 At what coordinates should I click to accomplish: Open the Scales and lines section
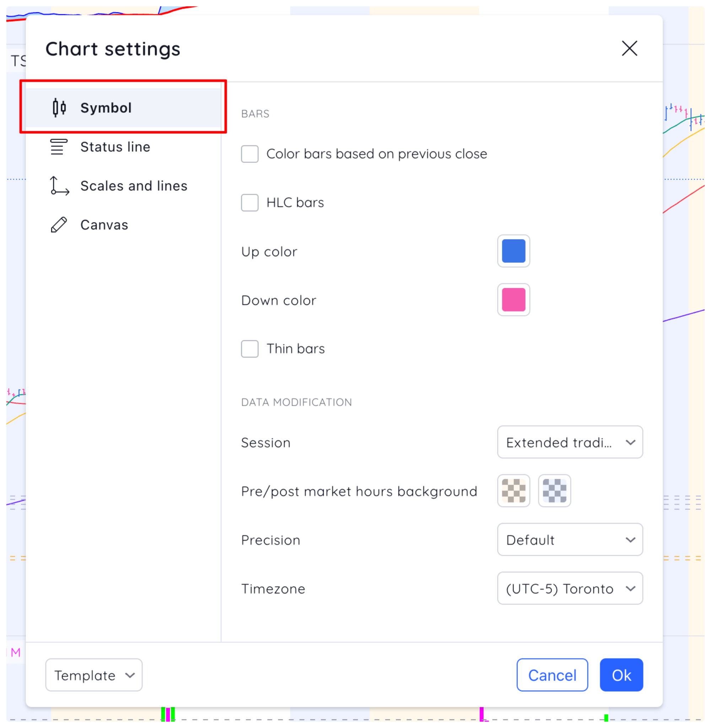134,186
